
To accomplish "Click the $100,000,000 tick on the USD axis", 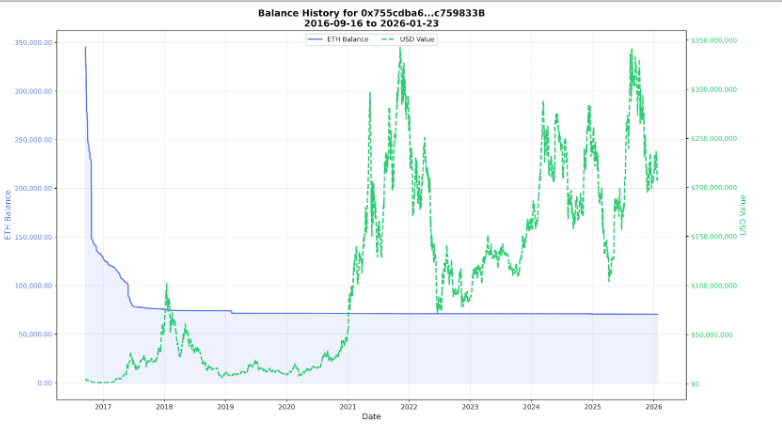I will pyautogui.click(x=714, y=286).
